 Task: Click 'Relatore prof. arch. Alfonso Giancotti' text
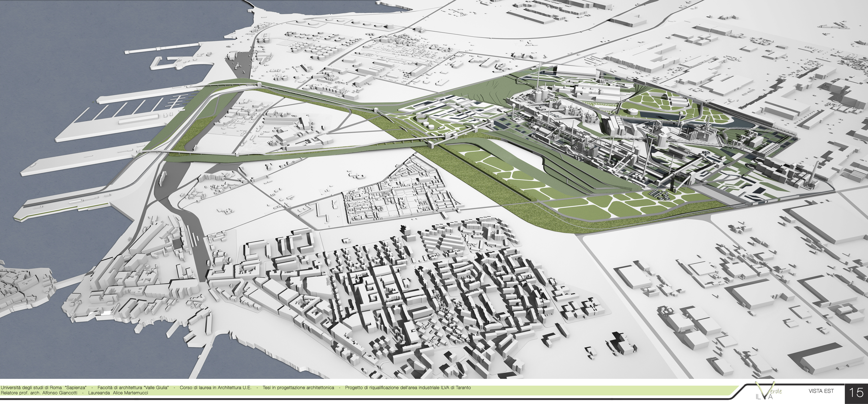pyautogui.click(x=39, y=393)
